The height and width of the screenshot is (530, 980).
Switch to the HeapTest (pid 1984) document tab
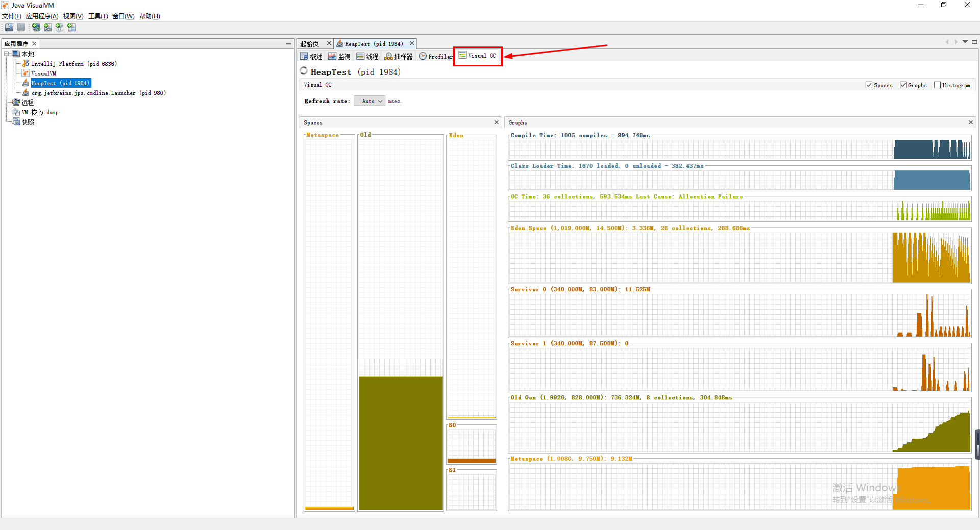tap(374, 44)
